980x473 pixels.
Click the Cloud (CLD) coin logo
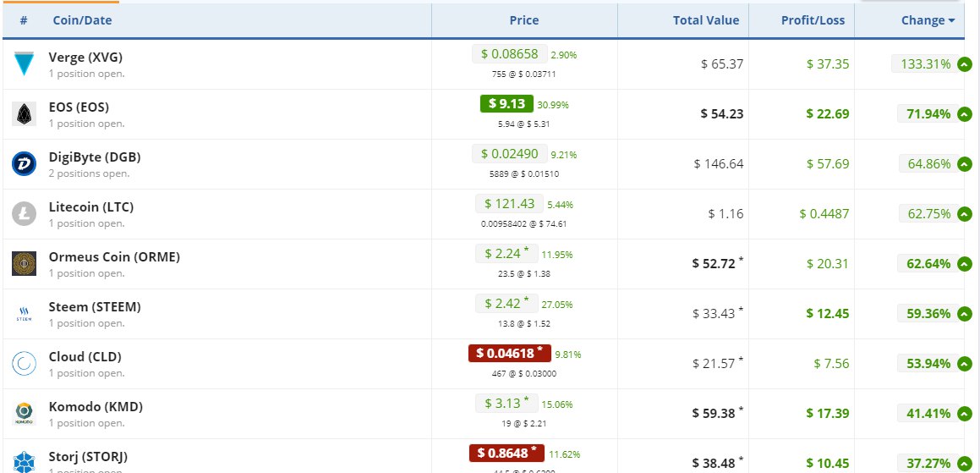[x=24, y=364]
